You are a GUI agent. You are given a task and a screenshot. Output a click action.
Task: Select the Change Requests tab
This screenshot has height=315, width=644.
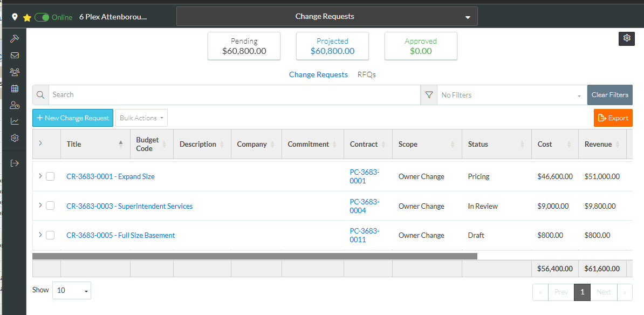point(318,75)
